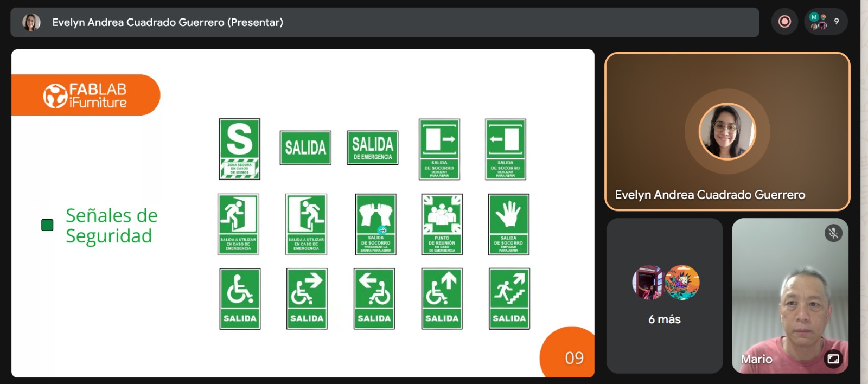Select Mario's video tile
This screenshot has width=868, height=384.
point(790,296)
